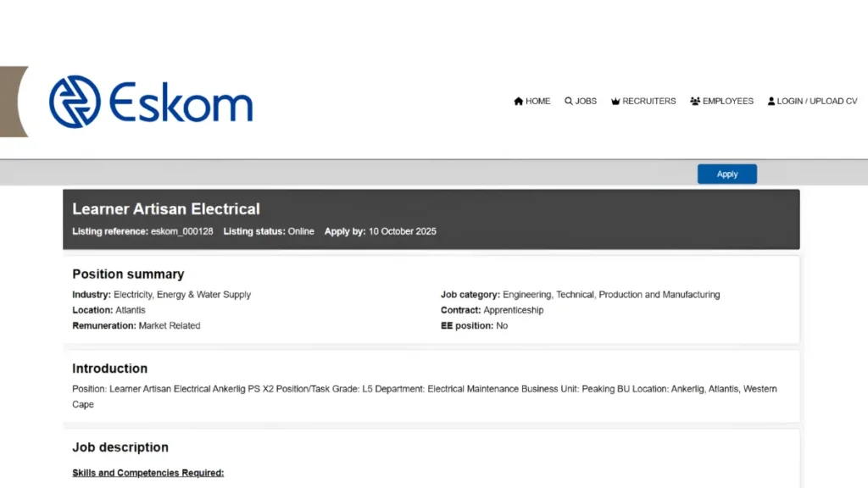This screenshot has width=868, height=488.
Task: Click Skills and Competencies Required text
Action: pos(148,473)
